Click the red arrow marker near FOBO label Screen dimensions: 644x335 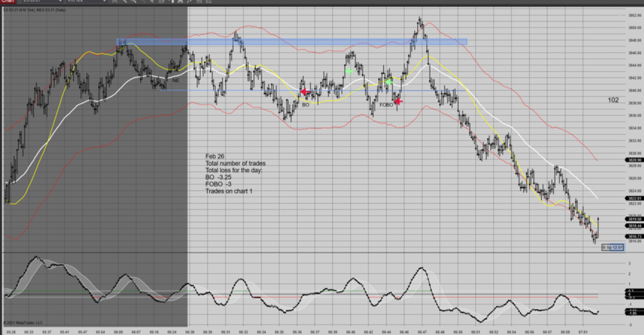tap(398, 101)
